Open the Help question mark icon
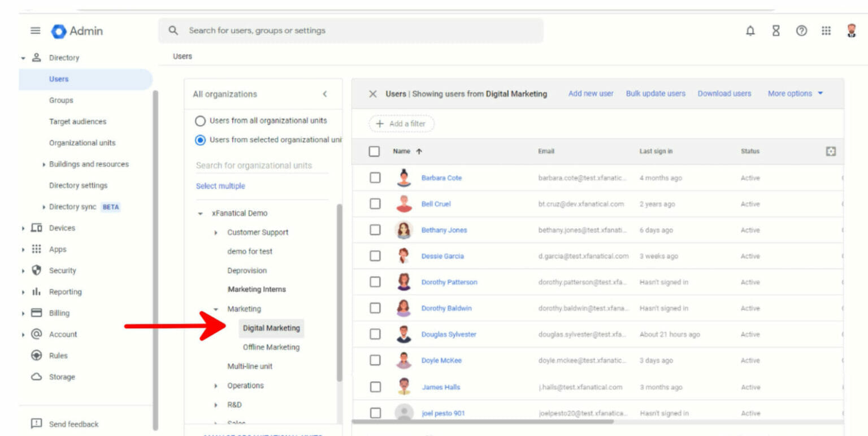868x436 pixels. tap(801, 31)
